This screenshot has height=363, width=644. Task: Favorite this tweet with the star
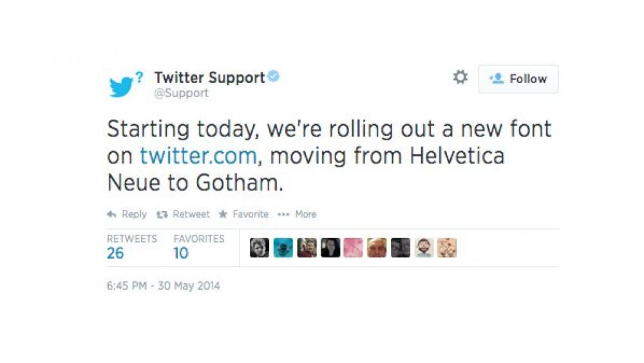coord(243,214)
